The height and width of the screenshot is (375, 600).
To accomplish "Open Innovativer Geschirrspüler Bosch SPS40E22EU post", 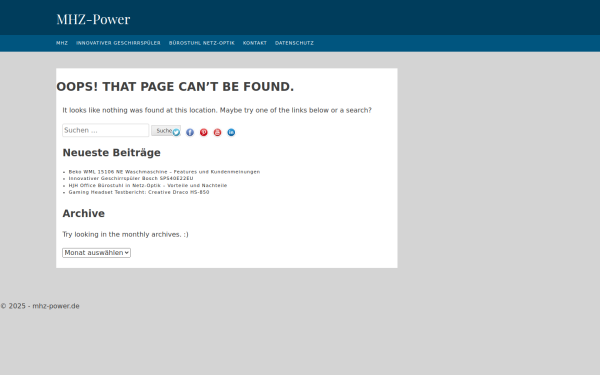I will tap(131, 178).
